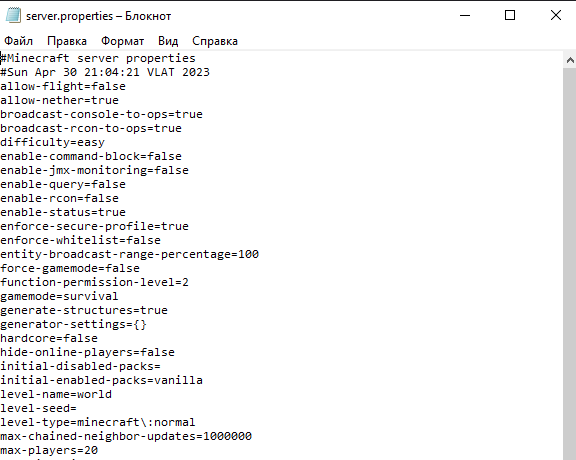
Task: Close the server.properties window
Action: pyautogui.click(x=556, y=15)
